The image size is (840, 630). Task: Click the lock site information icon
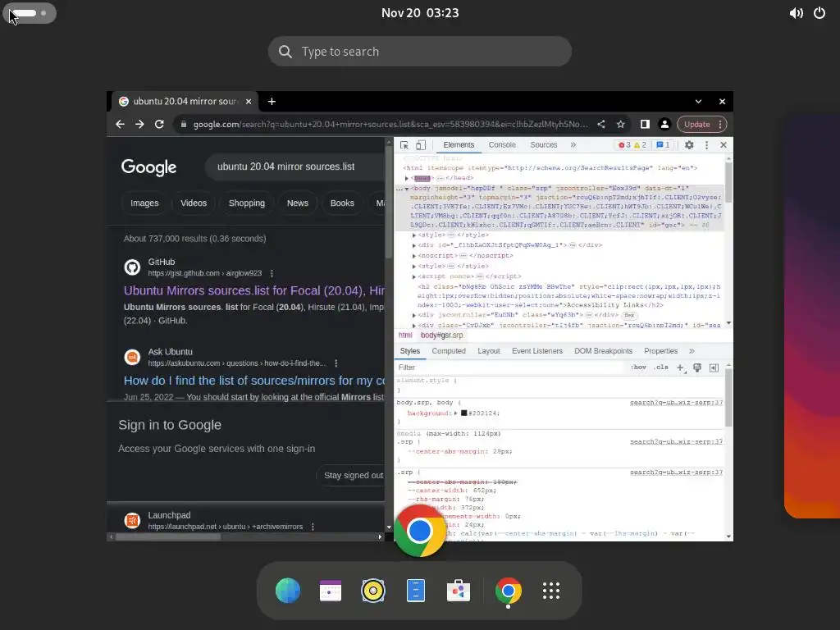[x=184, y=125]
